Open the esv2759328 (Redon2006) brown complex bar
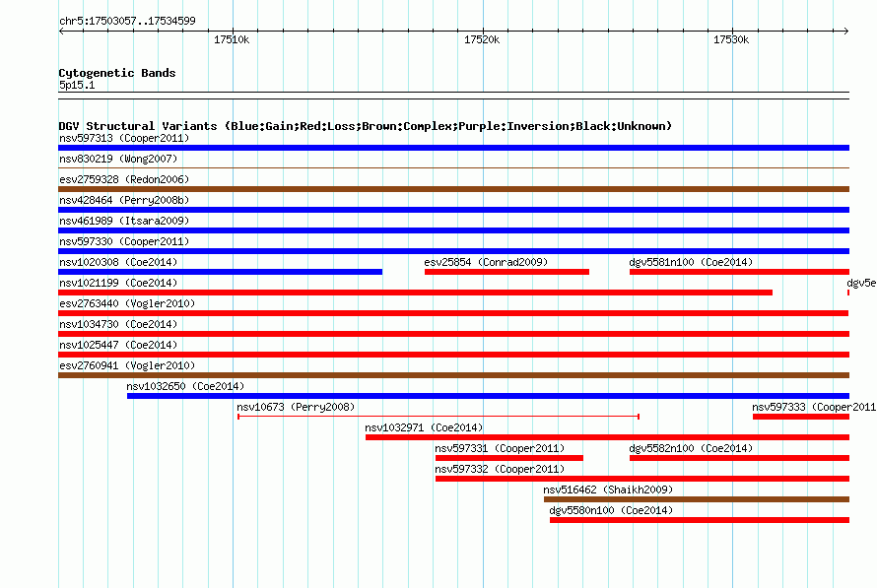Viewport: 877px width, 588px height. 453,189
